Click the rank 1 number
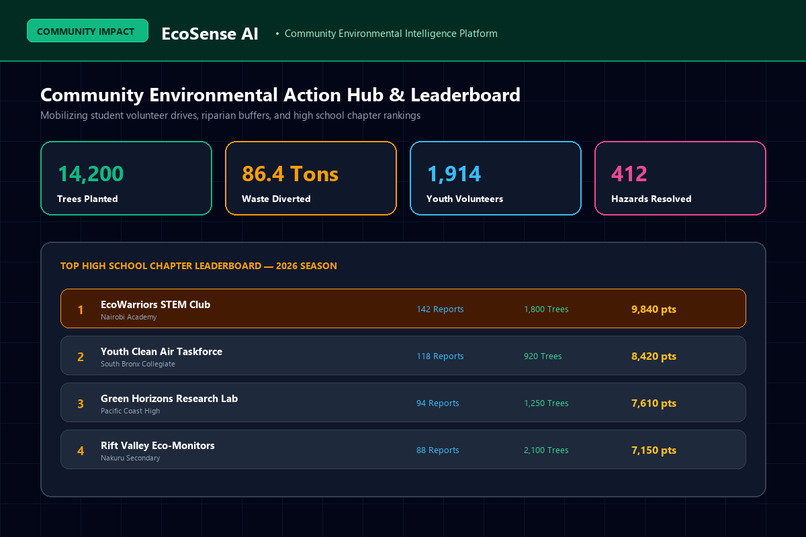The width and height of the screenshot is (806, 537). pyautogui.click(x=80, y=309)
